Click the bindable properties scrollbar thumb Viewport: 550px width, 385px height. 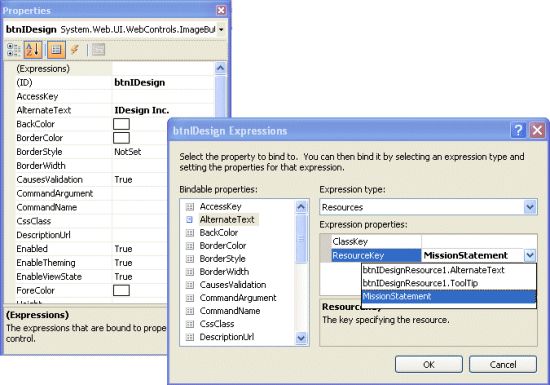tap(301, 239)
